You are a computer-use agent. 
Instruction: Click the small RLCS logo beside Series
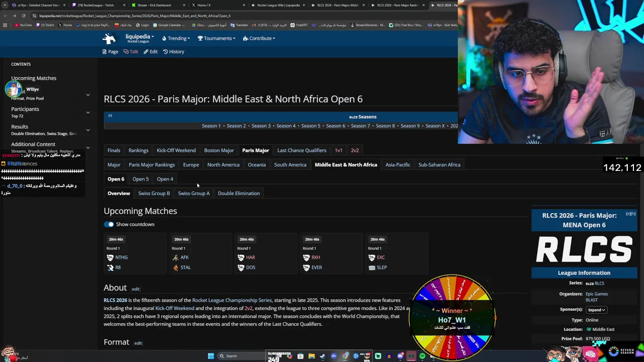[589, 284]
